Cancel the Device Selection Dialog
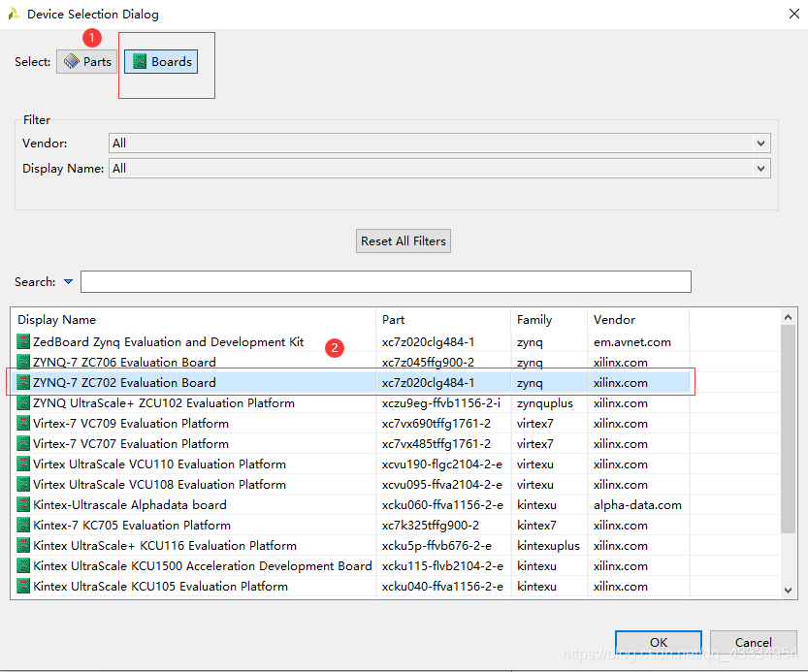Screen dimensions: 808x672 coord(754,642)
